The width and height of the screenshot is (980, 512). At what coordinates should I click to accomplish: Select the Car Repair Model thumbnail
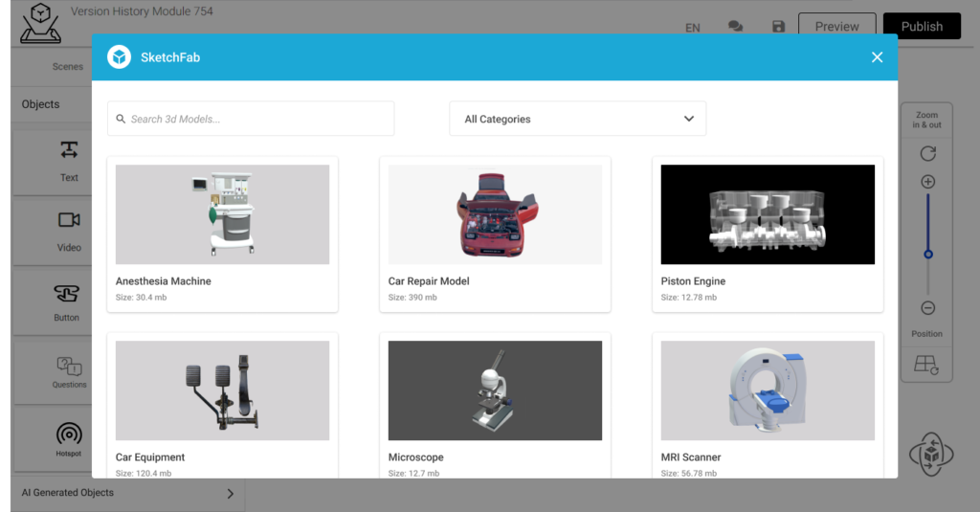[x=495, y=214]
